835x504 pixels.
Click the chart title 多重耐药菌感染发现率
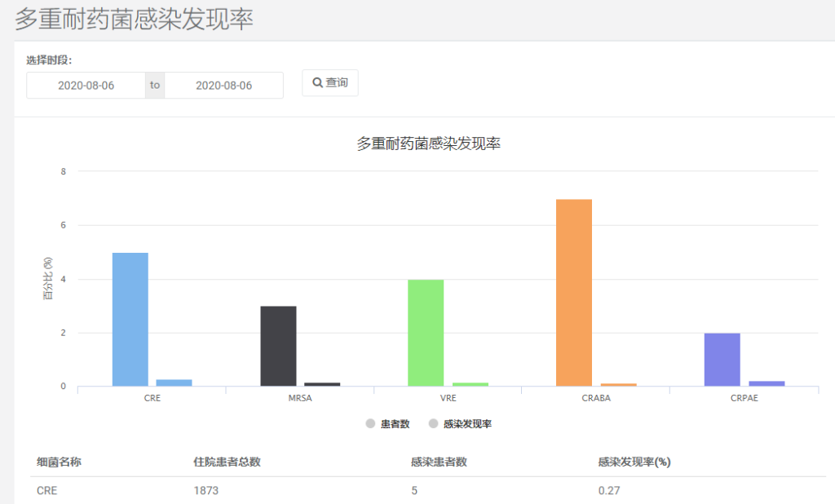(429, 144)
